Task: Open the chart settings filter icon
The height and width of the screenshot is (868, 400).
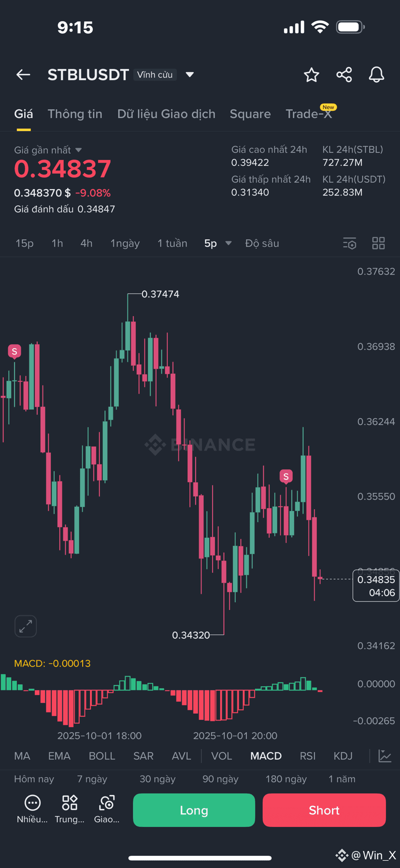Action: pyautogui.click(x=349, y=243)
